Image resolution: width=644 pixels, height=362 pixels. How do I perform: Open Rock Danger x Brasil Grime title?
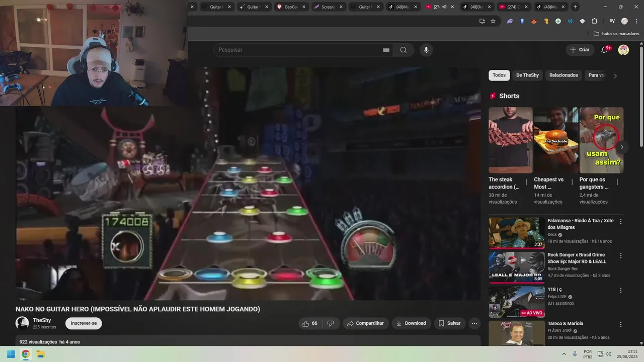coord(577,258)
